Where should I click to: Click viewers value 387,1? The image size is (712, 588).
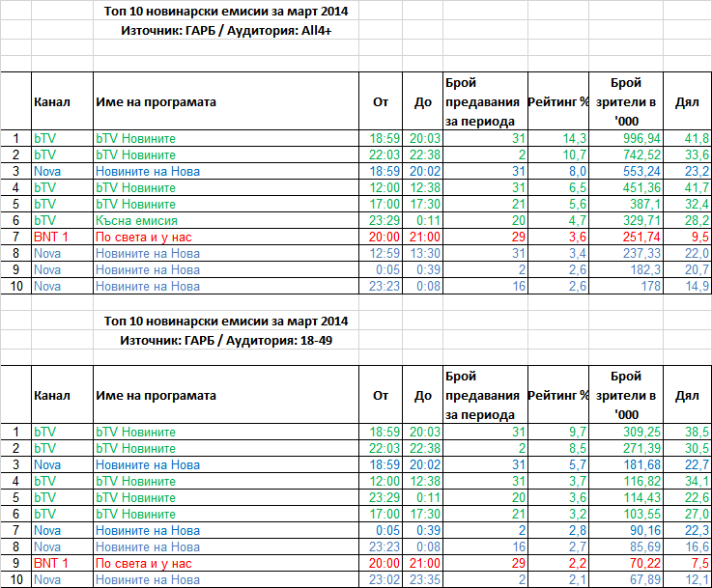click(644, 204)
